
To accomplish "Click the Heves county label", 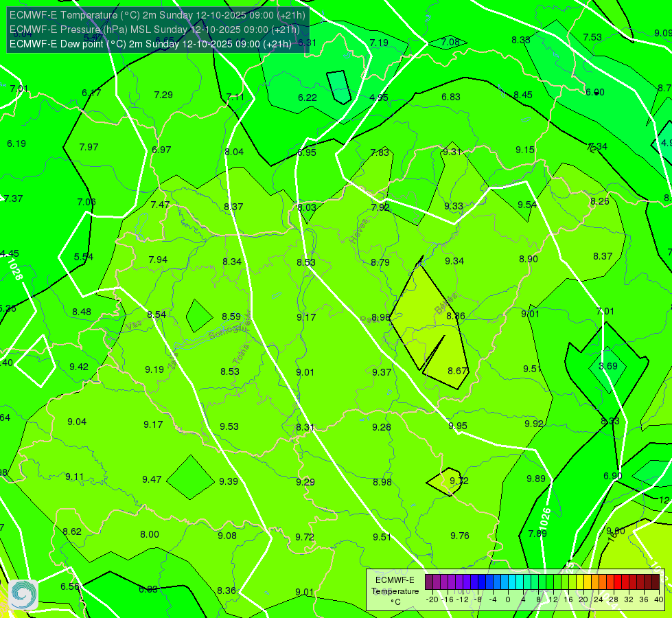I will pos(359,231).
